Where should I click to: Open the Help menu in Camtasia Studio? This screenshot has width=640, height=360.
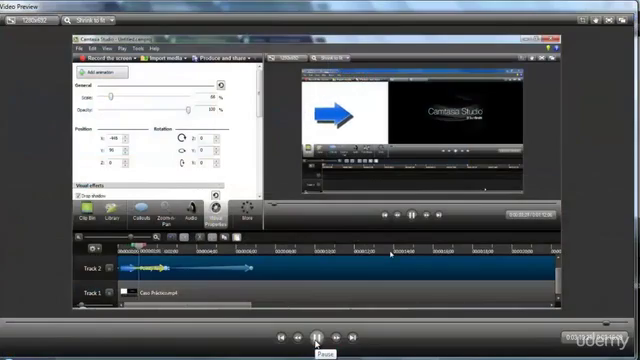(154, 48)
